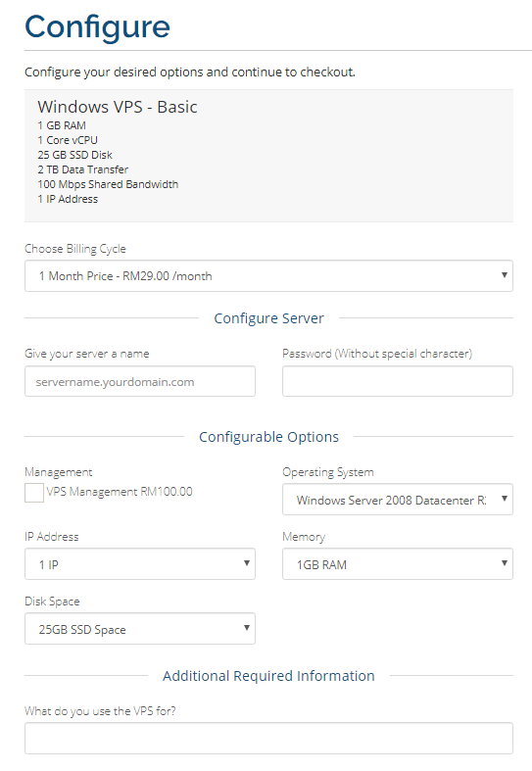The width and height of the screenshot is (532, 771).
Task: Focus the Password input box
Action: [397, 381]
